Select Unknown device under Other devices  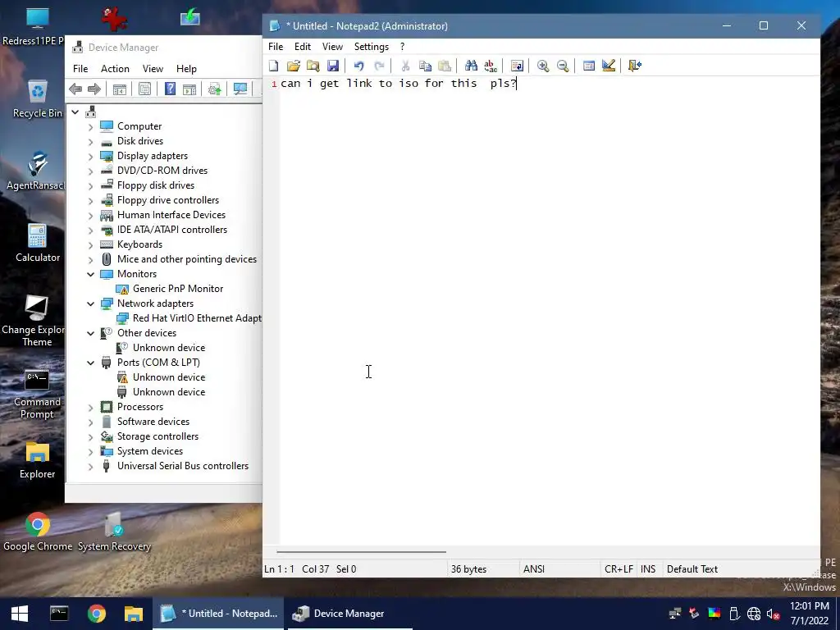pyautogui.click(x=169, y=348)
